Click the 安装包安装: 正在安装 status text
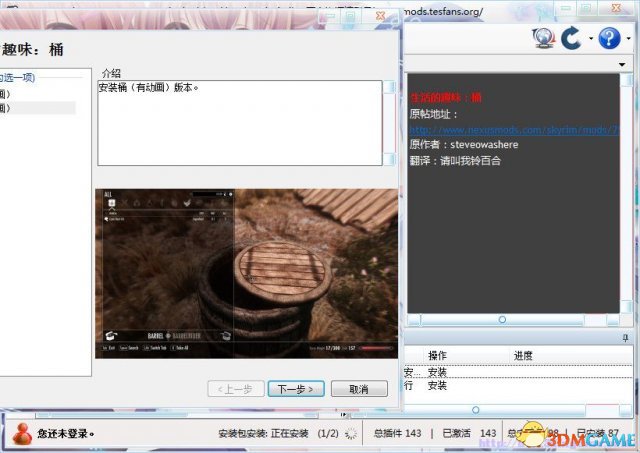 point(263,433)
